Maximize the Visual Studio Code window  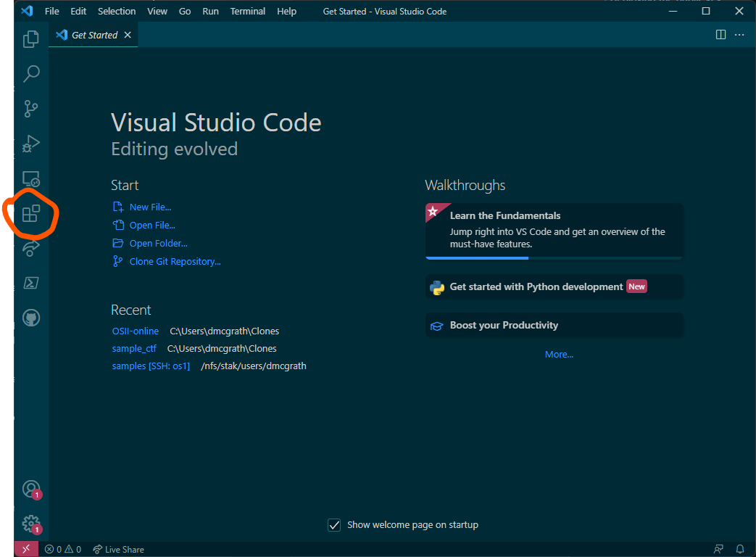(x=706, y=11)
